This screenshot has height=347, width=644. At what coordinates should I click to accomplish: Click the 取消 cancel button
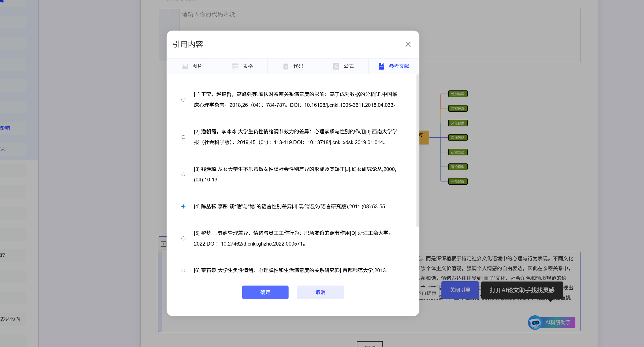(320, 292)
